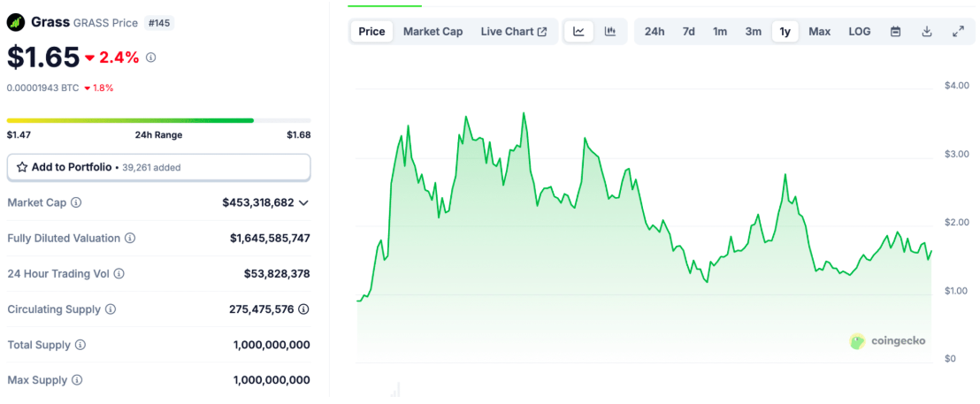Viewport: 980px width, 404px height.
Task: Select the 24h time range
Action: (x=655, y=32)
